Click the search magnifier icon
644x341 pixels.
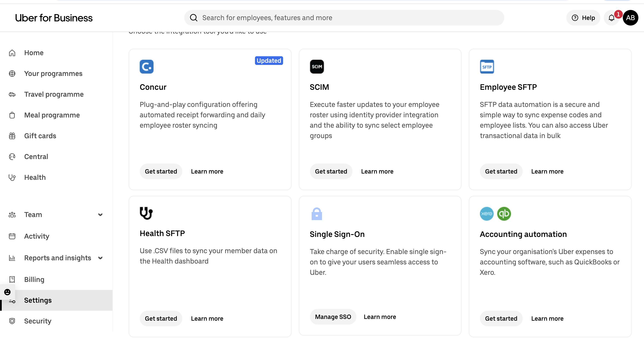(x=194, y=18)
